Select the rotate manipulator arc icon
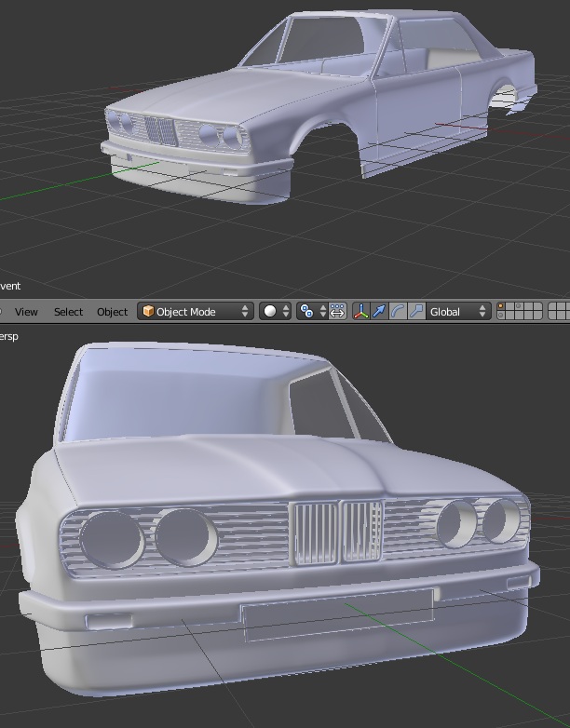Screen dimensions: 570x728 click(x=398, y=311)
